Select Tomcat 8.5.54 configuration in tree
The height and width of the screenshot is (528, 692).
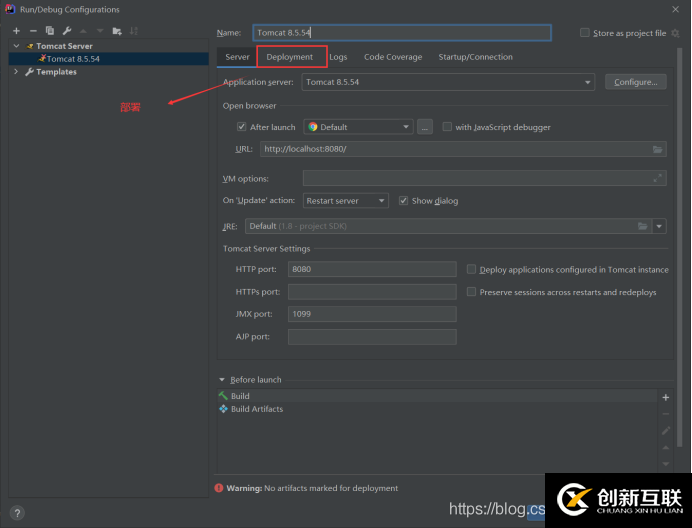point(109,59)
